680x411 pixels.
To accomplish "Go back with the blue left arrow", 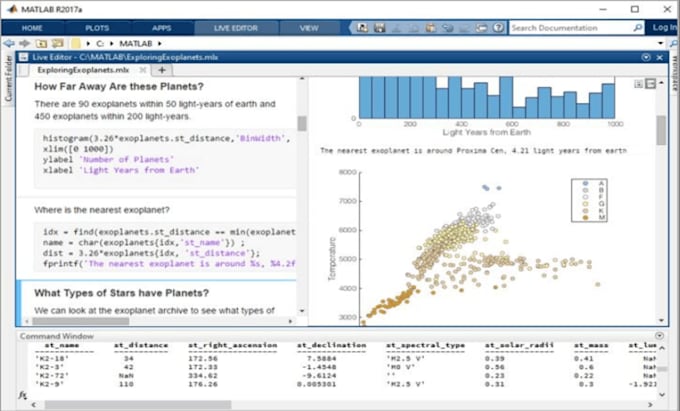I will click(x=9, y=43).
